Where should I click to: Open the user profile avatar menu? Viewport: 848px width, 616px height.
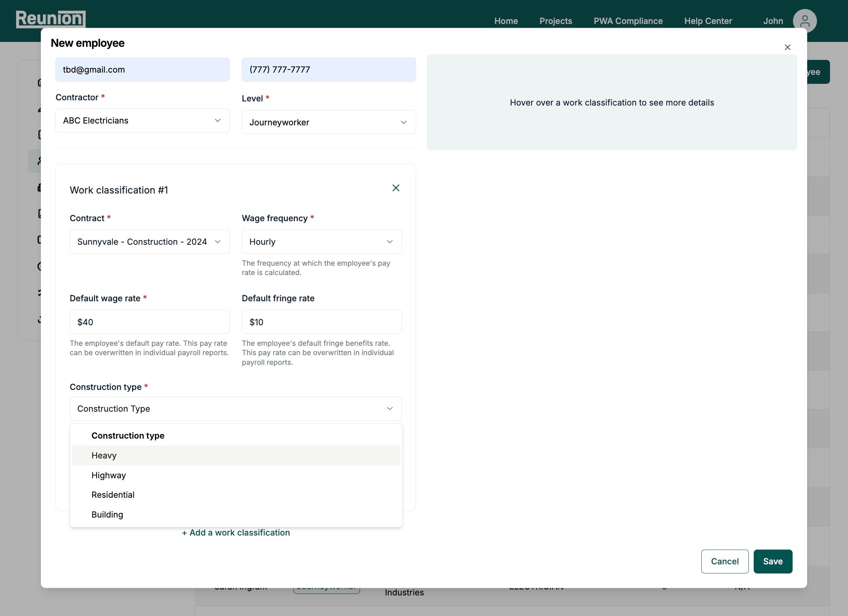(804, 21)
